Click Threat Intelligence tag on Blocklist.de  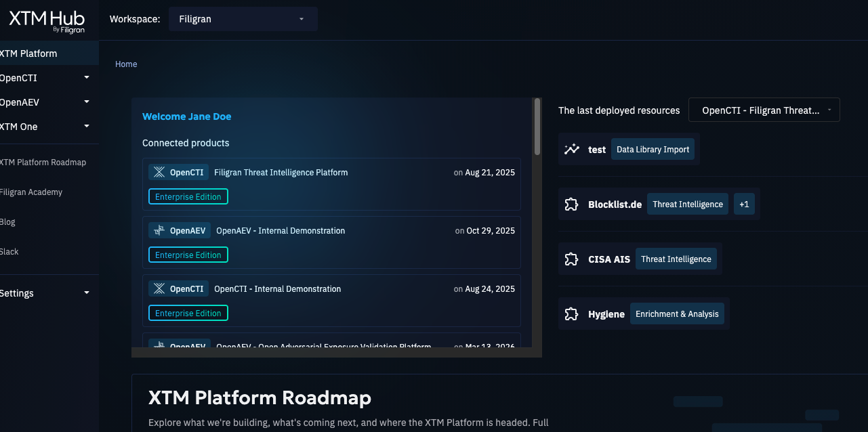[688, 204]
